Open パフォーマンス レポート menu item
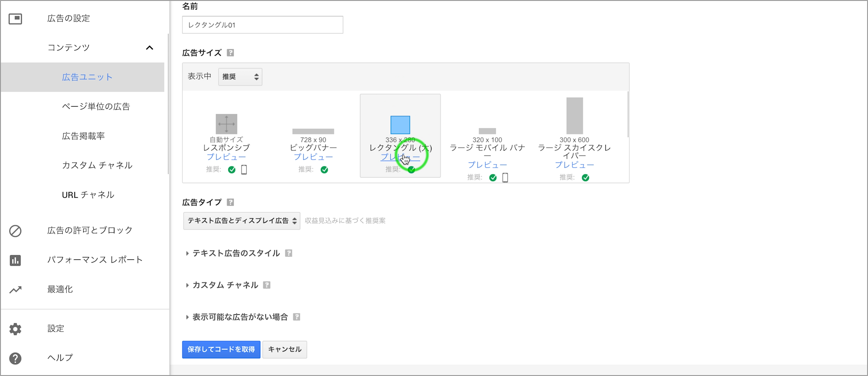The height and width of the screenshot is (376, 868). tap(95, 260)
